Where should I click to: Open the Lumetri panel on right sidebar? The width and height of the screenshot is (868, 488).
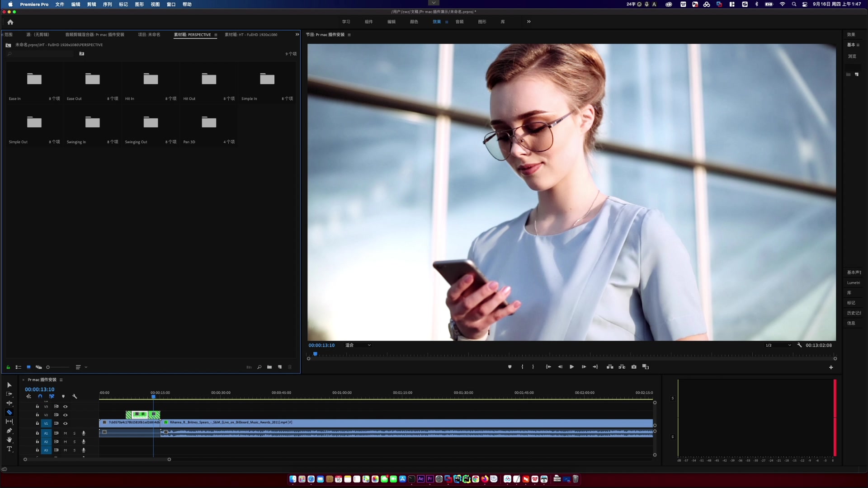853,283
